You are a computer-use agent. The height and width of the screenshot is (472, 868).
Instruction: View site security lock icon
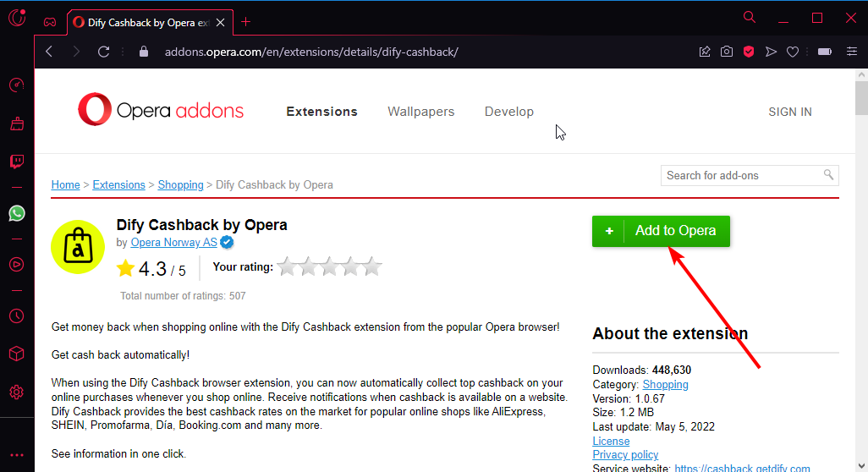coord(143,52)
